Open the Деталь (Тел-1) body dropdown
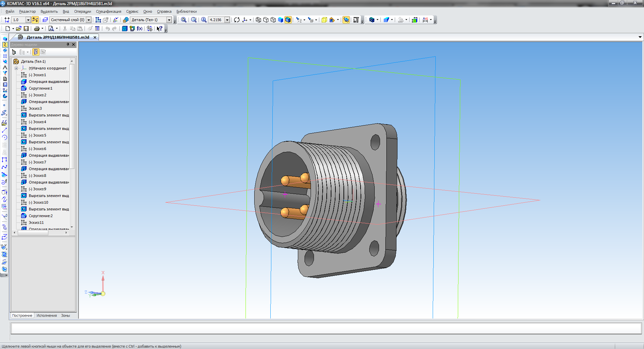Image resolution: width=644 pixels, height=349 pixels. [169, 20]
